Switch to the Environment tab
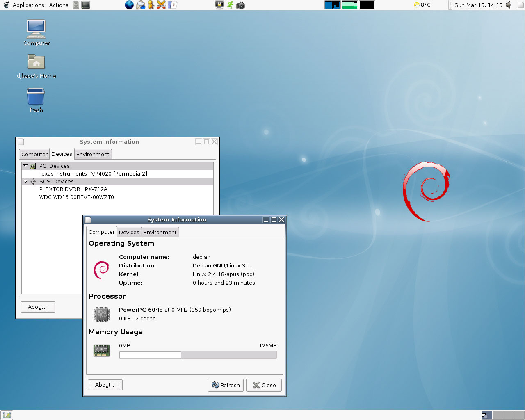Screen dimensions: 525x420 pos(160,232)
